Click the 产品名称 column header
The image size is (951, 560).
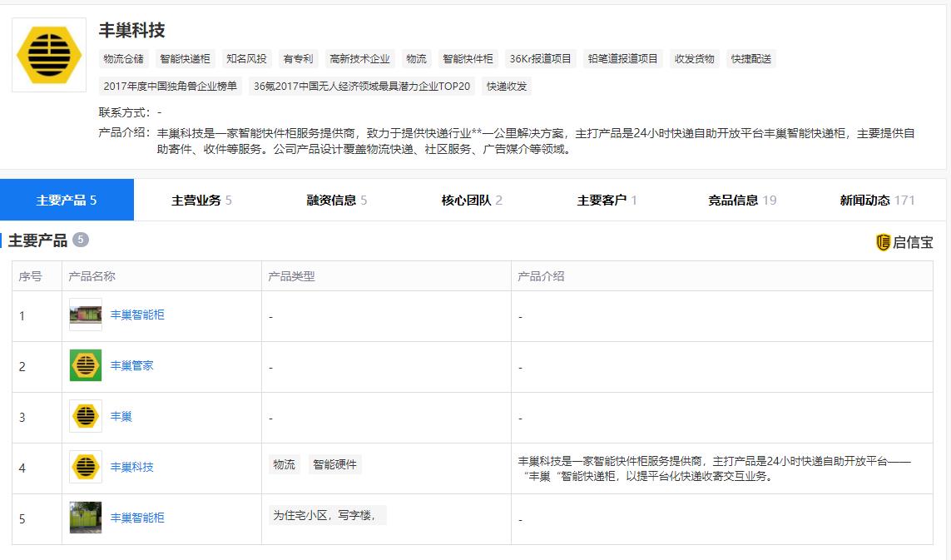[x=92, y=276]
